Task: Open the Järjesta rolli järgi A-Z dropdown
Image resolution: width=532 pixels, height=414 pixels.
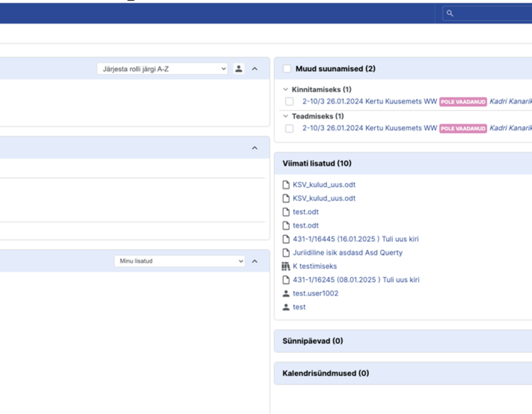Action: [162, 69]
